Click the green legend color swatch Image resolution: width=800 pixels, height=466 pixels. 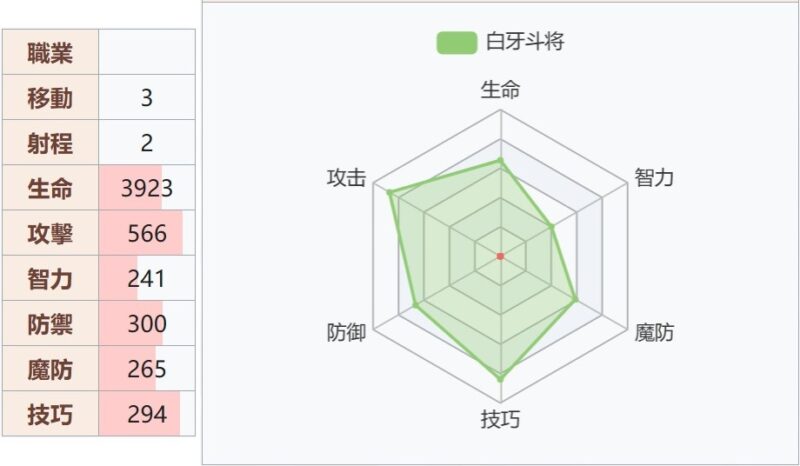456,42
